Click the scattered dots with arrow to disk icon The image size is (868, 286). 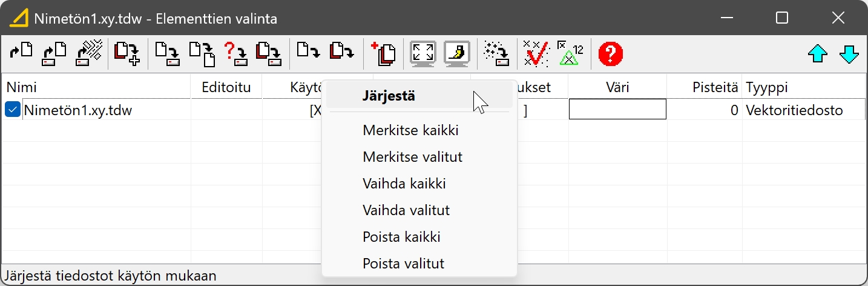tap(497, 53)
